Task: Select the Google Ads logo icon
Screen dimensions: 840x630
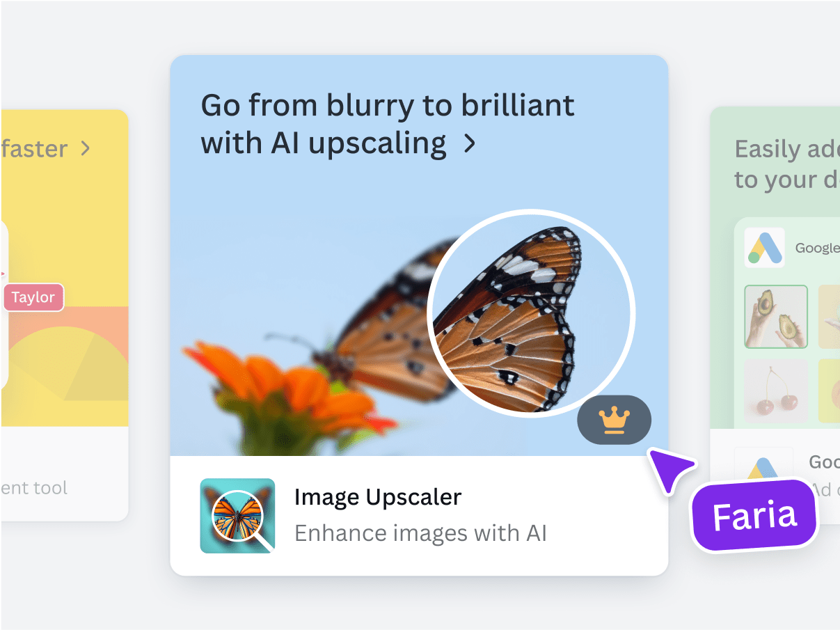Action: (764, 247)
